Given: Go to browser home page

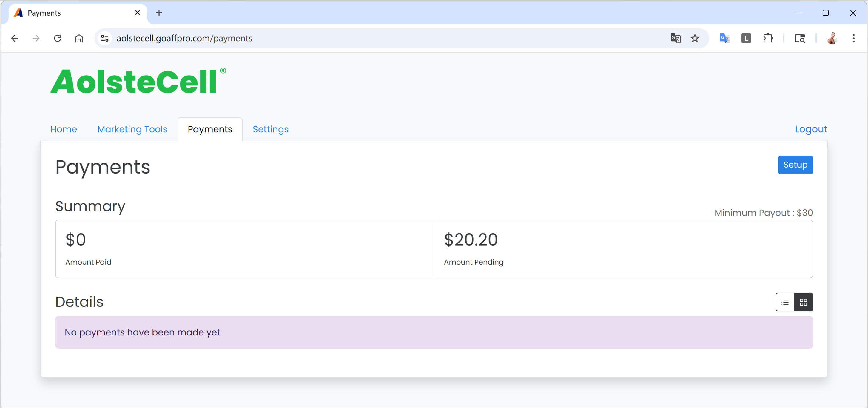Looking at the screenshot, I should point(79,39).
